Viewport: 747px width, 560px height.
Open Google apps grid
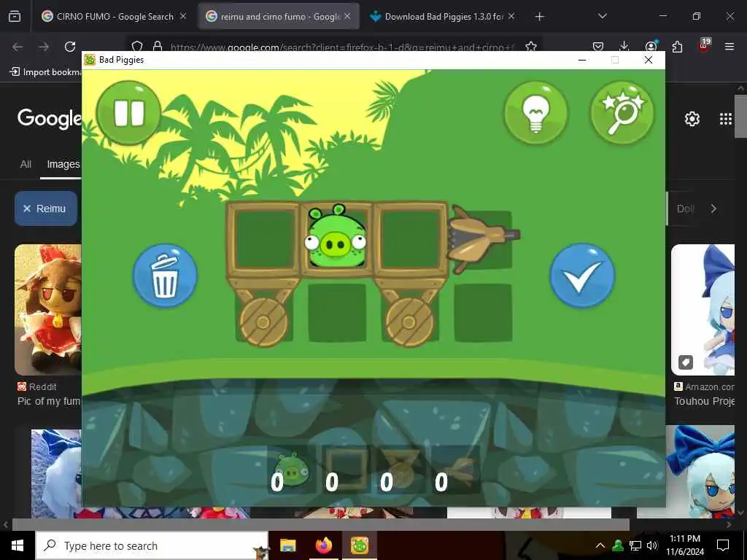click(x=726, y=119)
